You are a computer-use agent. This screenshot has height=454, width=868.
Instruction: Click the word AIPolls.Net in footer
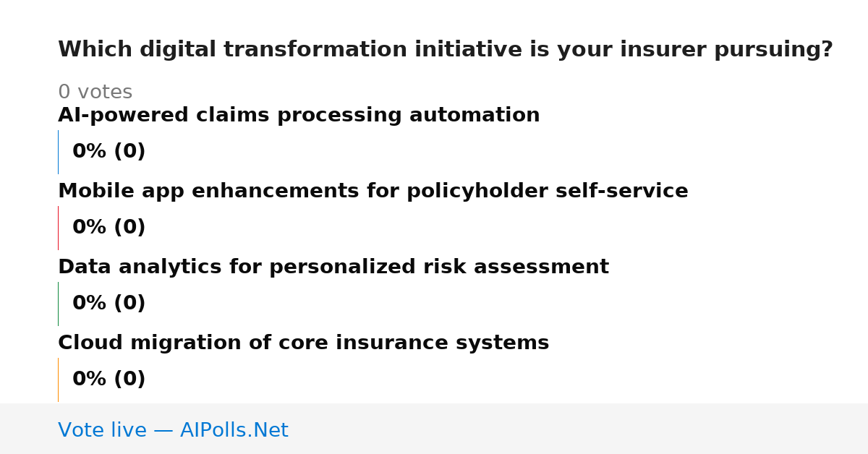click(234, 430)
